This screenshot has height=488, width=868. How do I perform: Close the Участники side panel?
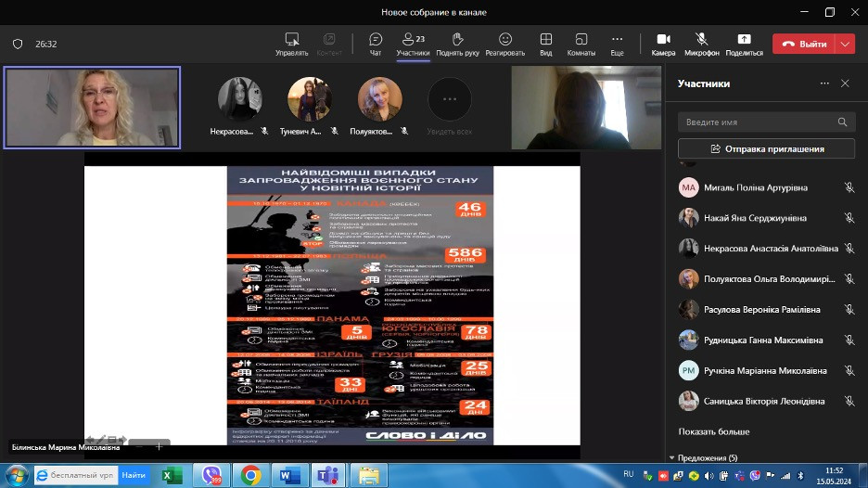pos(845,83)
